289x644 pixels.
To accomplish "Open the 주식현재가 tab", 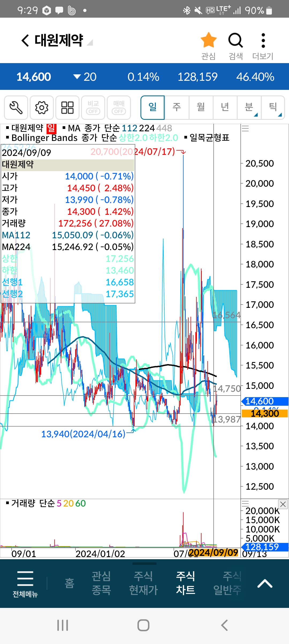I will pyautogui.click(x=143, y=583).
